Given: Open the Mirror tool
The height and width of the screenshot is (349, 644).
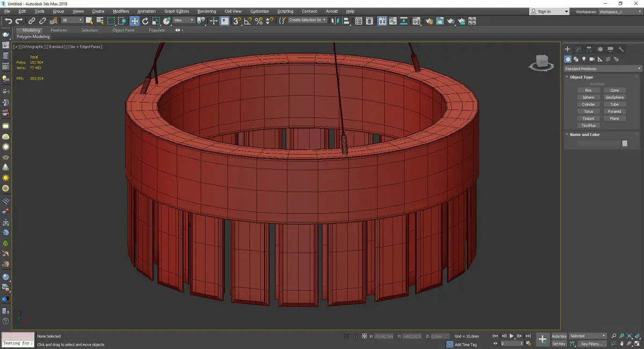Looking at the screenshot, I should [334, 21].
